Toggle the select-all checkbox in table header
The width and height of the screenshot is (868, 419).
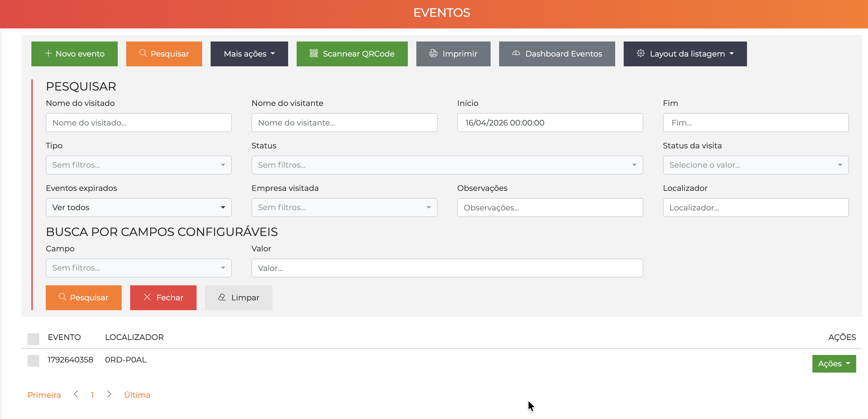pos(33,339)
